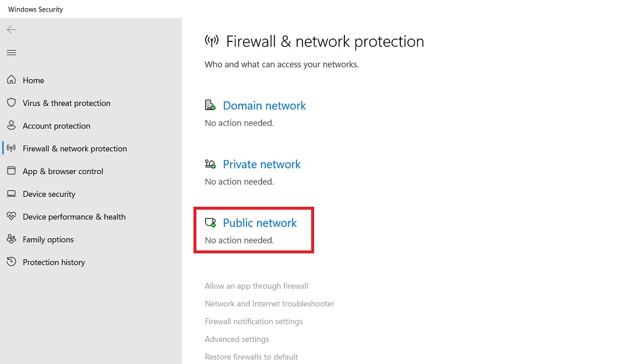The image size is (641, 364).
Task: Launch the Network and Internet troubleshooter
Action: tap(269, 303)
